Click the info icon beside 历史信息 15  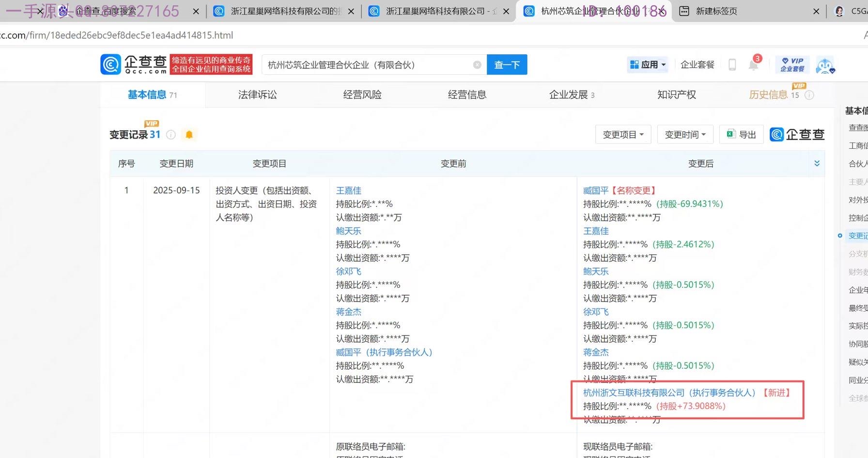tap(809, 95)
